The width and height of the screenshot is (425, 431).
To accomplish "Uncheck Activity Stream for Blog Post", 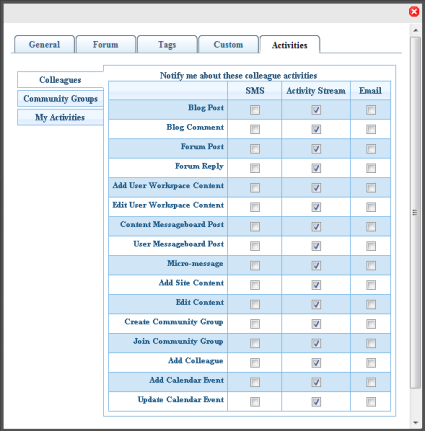I will pyautogui.click(x=316, y=110).
